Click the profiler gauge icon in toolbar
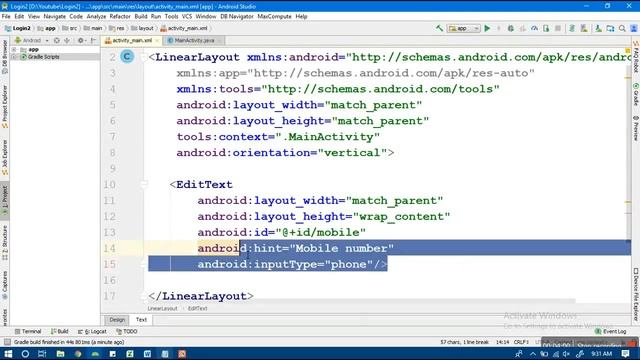This screenshot has width=640, height=360. point(534,29)
